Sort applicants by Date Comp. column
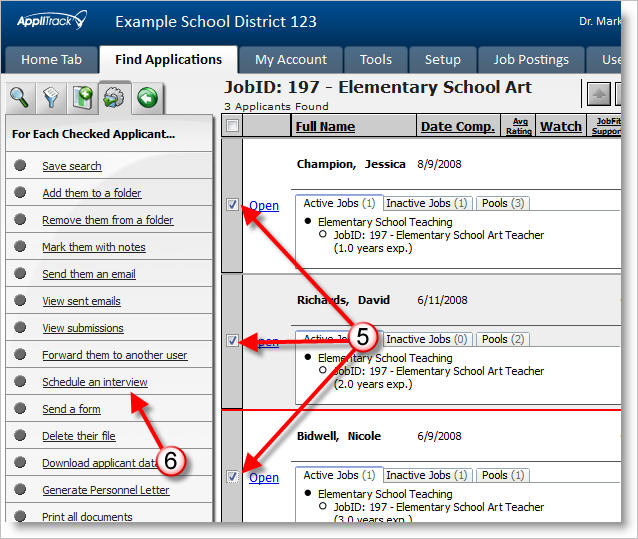This screenshot has width=638, height=539. tap(457, 126)
